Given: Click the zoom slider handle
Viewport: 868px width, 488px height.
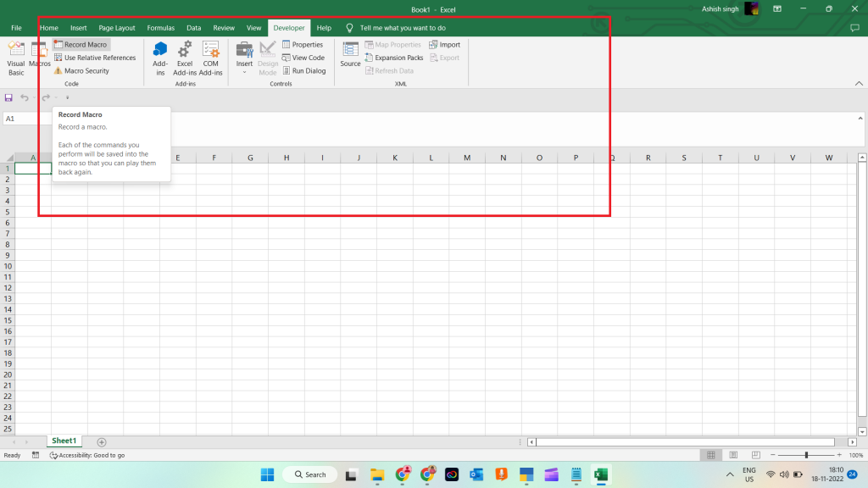Looking at the screenshot, I should point(806,455).
